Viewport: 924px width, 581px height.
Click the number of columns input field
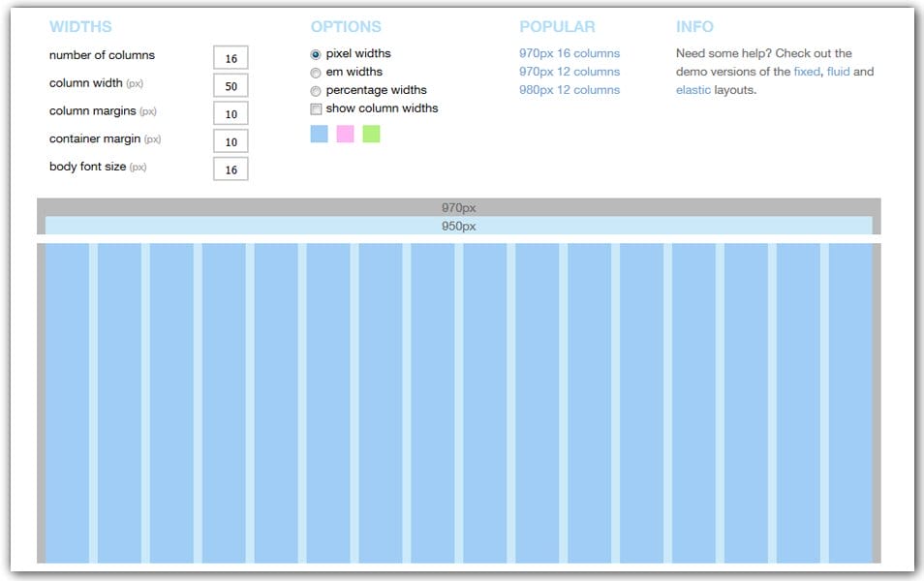[231, 58]
